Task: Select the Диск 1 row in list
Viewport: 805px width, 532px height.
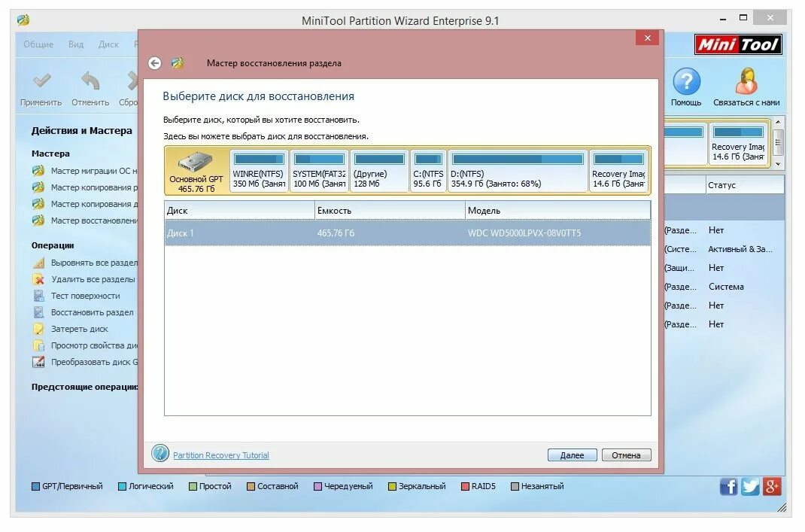Action: click(x=408, y=233)
